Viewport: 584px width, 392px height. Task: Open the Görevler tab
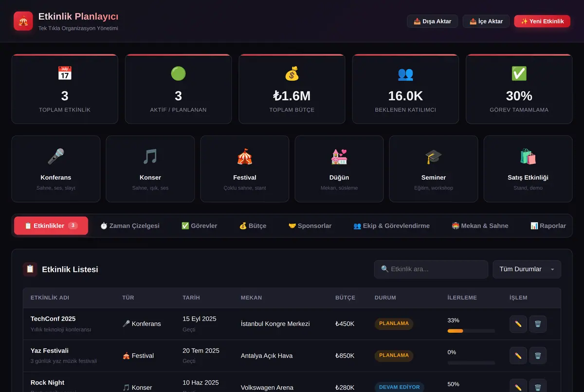(x=200, y=226)
